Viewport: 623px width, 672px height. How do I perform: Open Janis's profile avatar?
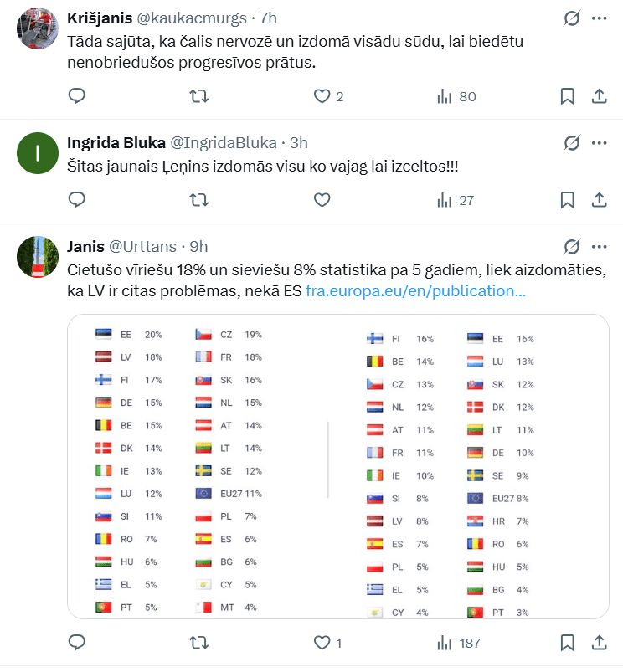[37, 257]
